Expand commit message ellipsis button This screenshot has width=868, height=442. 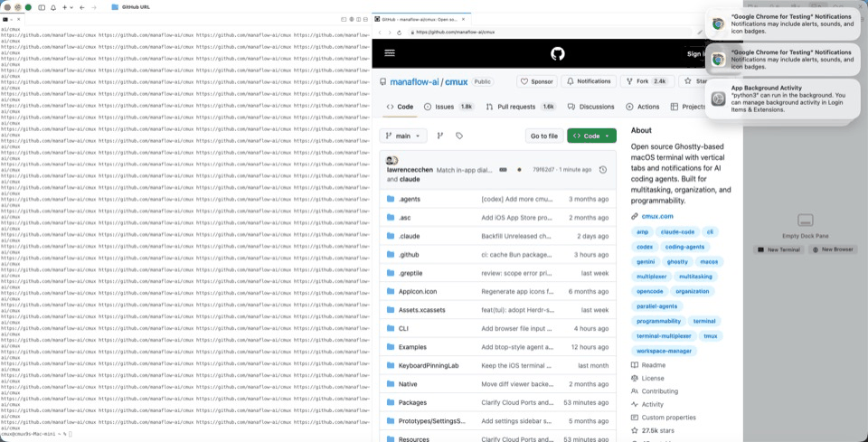504,170
